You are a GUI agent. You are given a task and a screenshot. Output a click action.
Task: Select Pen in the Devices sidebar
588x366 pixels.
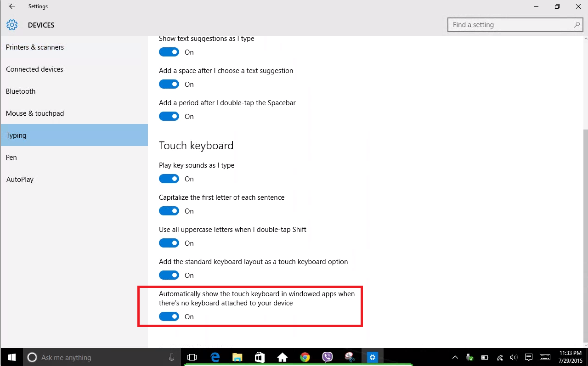[11, 157]
